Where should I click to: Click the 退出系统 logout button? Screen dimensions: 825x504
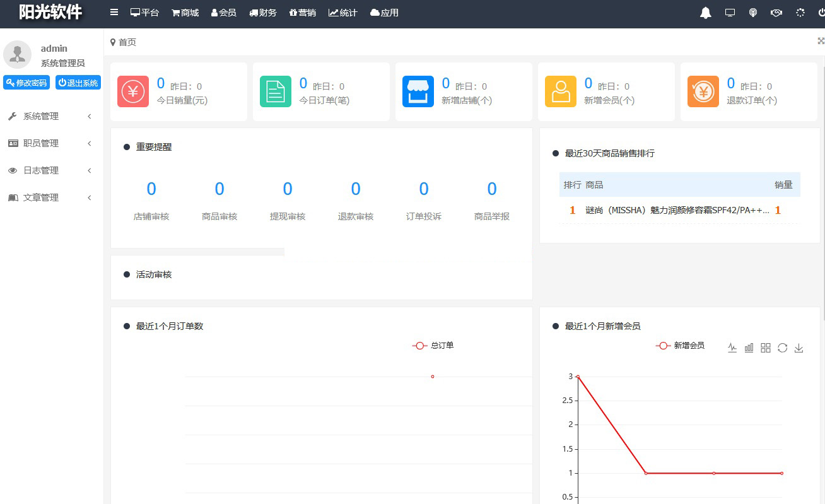(78, 83)
